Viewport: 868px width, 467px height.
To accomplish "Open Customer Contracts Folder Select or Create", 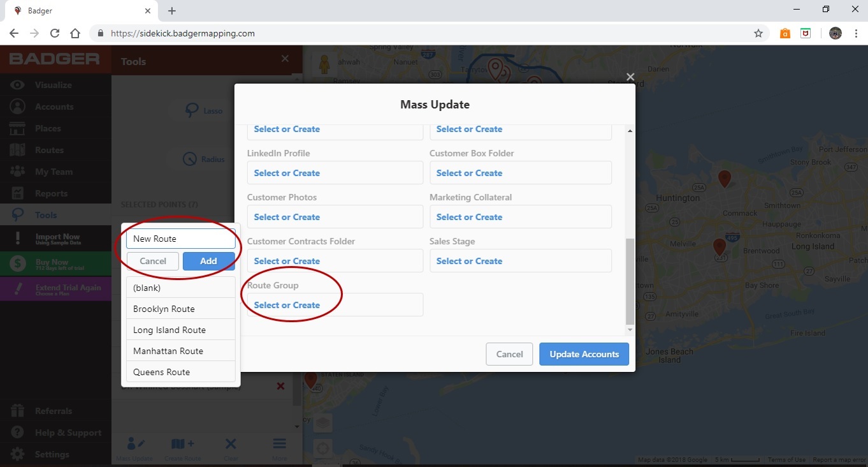I will 335,261.
